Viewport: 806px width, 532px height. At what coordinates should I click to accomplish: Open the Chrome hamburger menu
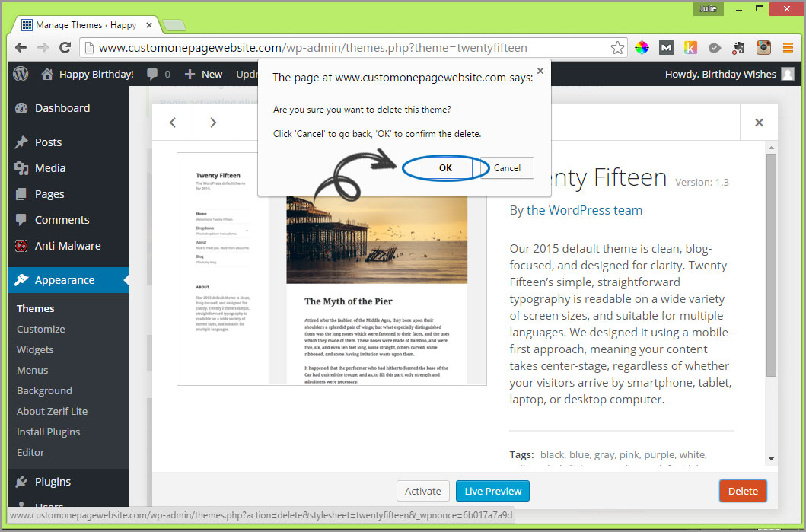coord(788,48)
